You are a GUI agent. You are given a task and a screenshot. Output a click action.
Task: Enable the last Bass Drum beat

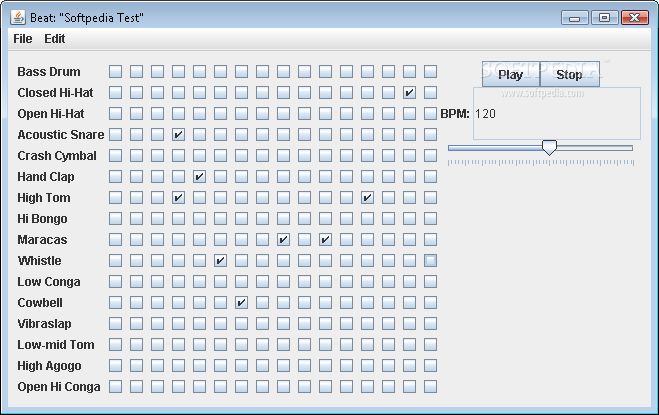coord(430,71)
